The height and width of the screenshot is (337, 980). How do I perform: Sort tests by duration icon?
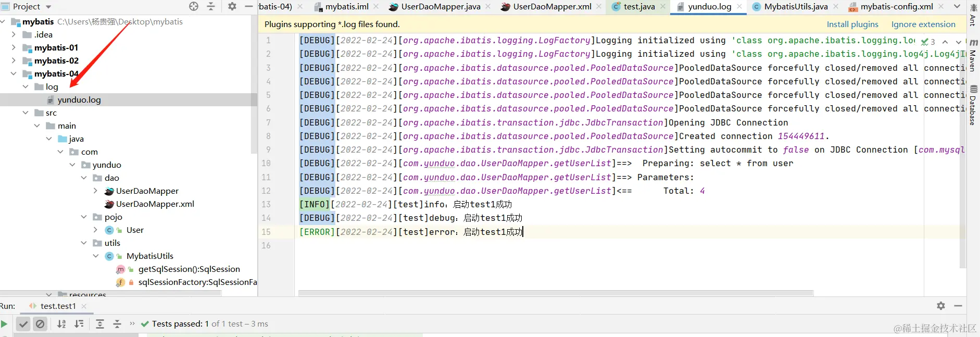[x=79, y=324]
